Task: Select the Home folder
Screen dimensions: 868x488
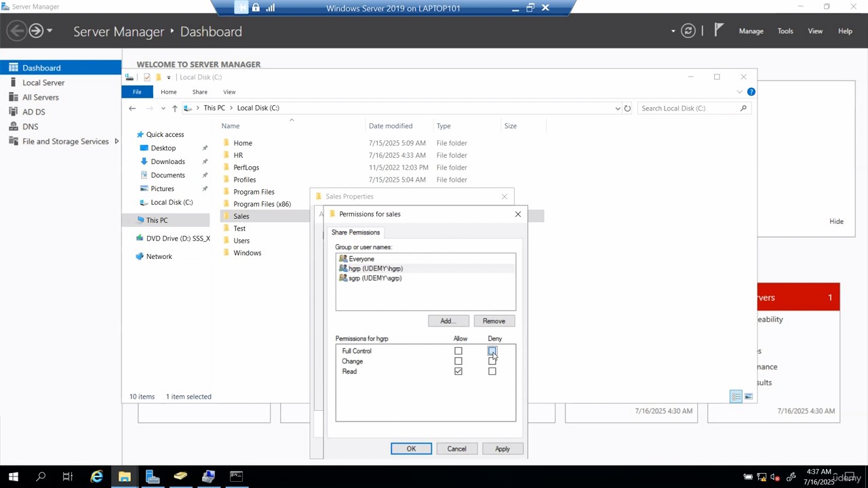Action: point(243,143)
